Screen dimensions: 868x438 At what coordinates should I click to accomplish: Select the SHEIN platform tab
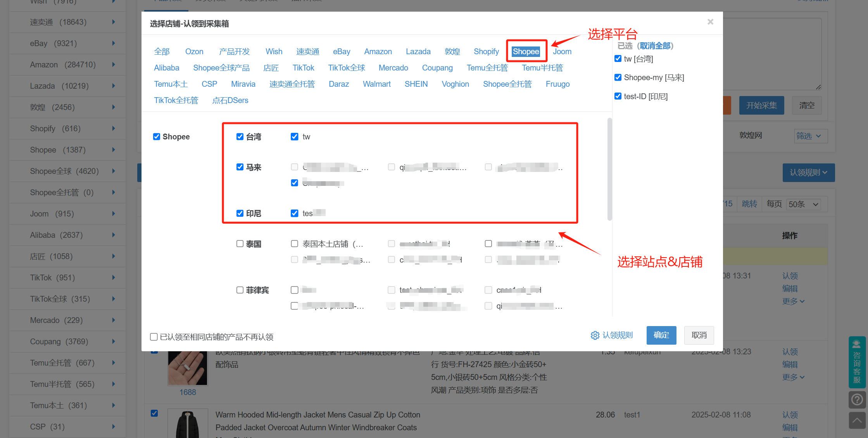tap(416, 84)
